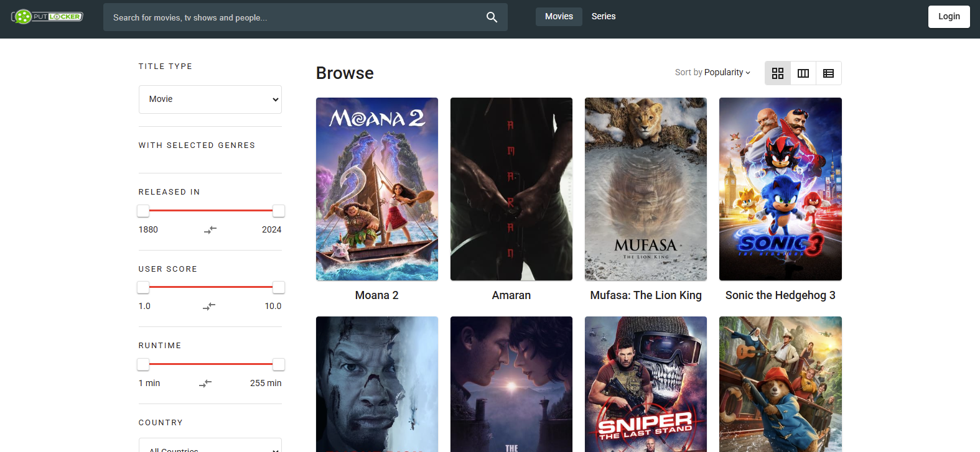
Task: Switch to list view layout
Action: pos(829,73)
